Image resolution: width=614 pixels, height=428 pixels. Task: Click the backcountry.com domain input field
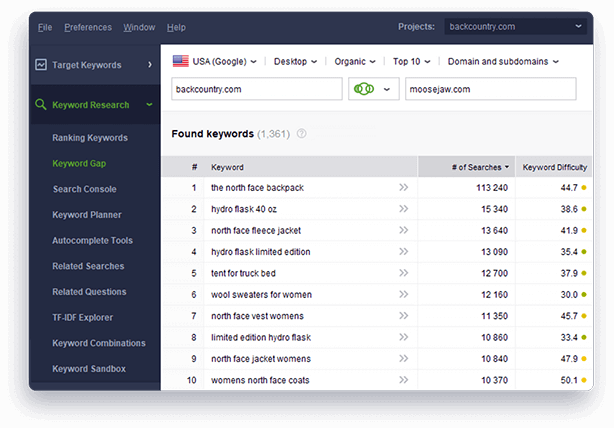[x=257, y=89]
